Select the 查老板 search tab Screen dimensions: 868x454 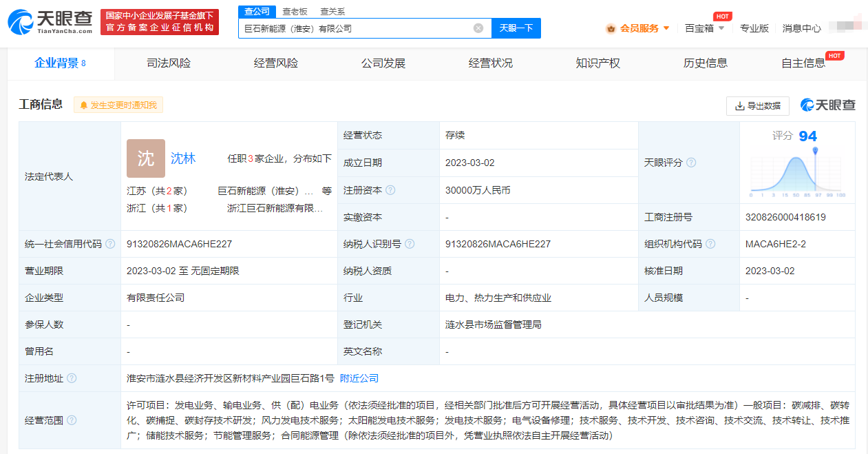295,11
